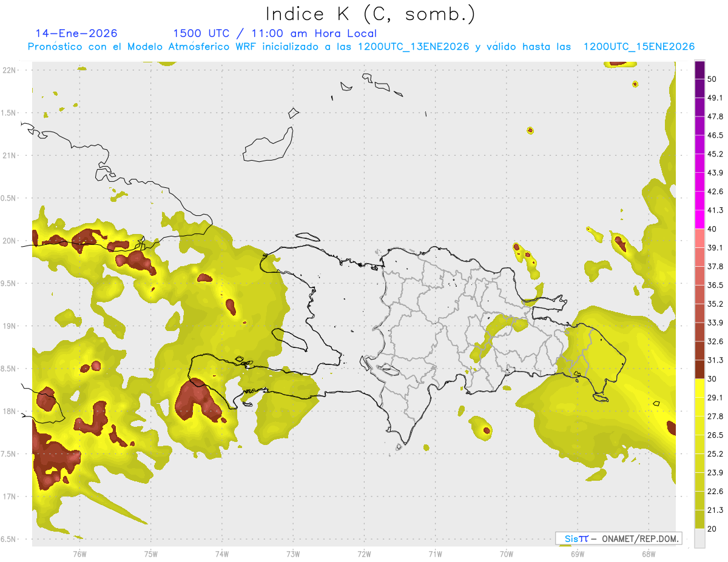Click the '9.5N' latitude label
Image resolution: width=728 pixels, height=562 pixels.
click(9, 284)
